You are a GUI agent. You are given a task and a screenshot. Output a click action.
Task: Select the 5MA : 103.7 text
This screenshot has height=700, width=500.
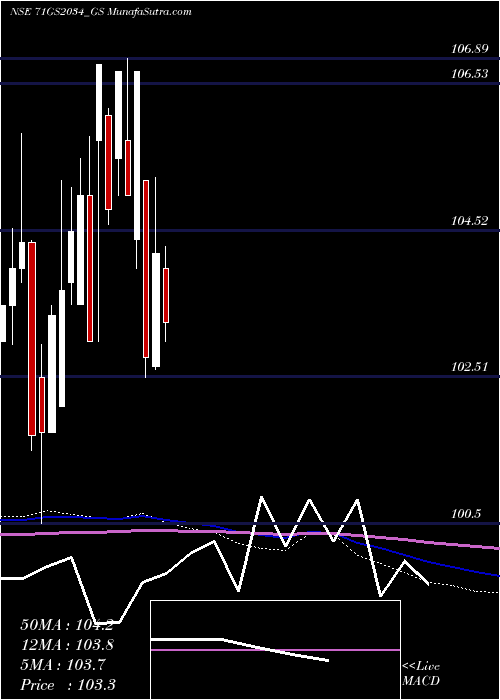pyautogui.click(x=63, y=665)
